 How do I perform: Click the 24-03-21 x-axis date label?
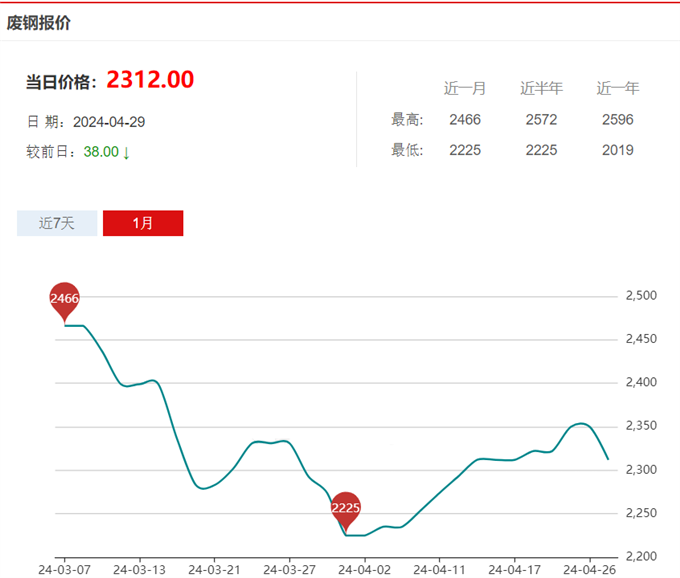(x=214, y=568)
